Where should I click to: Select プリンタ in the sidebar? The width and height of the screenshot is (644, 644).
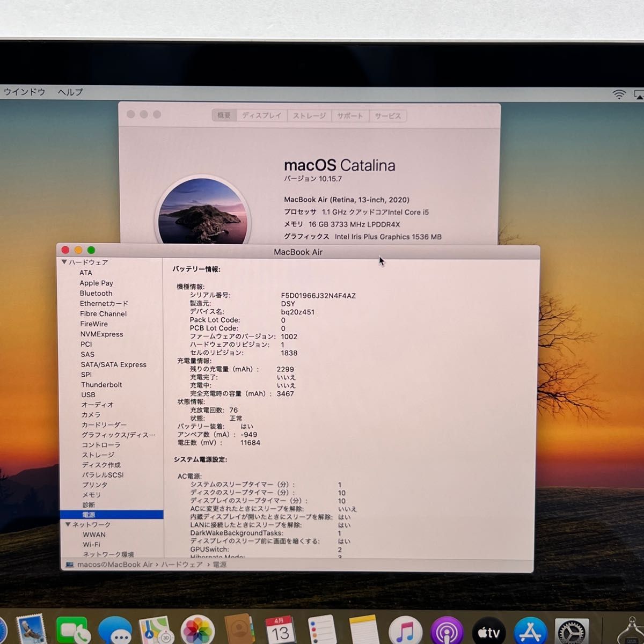coord(95,485)
